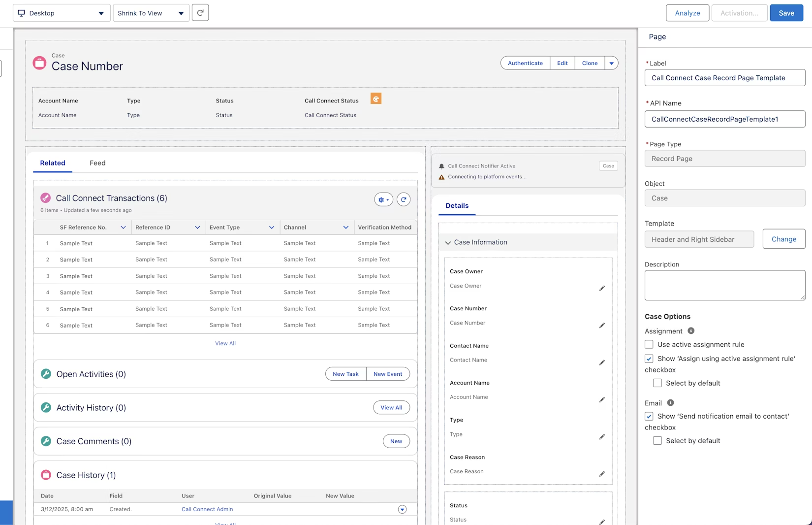
Task: Edit Case Owner with pencil icon
Action: point(602,289)
